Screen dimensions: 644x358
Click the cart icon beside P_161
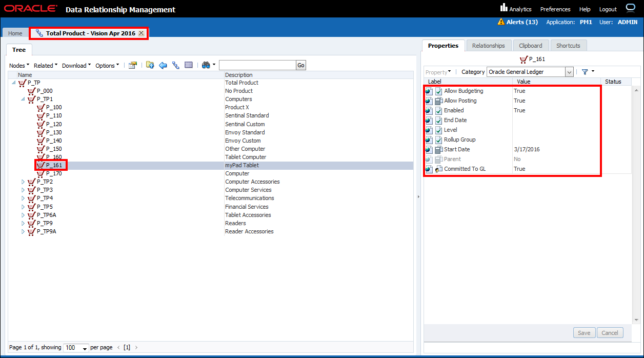(41, 165)
